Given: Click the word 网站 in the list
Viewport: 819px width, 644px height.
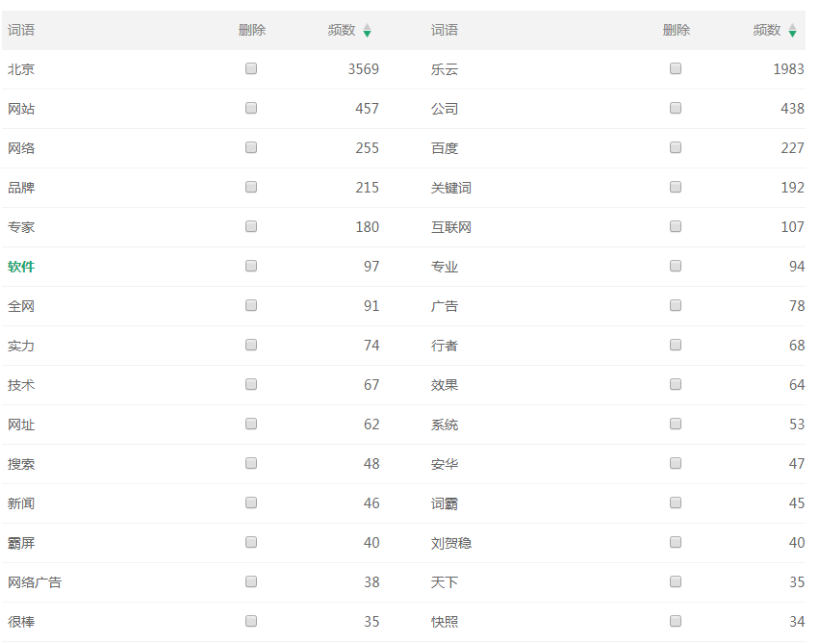Looking at the screenshot, I should point(21,109).
